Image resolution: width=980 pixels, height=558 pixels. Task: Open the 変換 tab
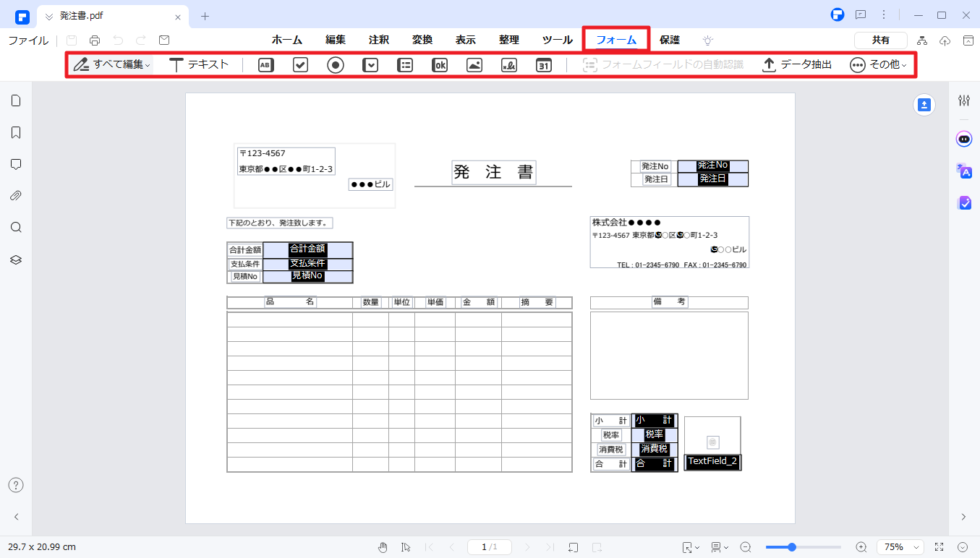422,40
